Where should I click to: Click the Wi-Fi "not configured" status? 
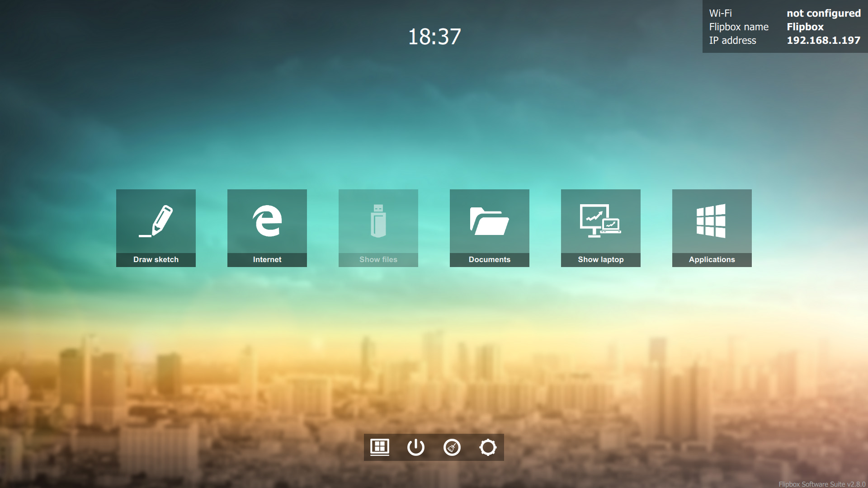pos(823,14)
